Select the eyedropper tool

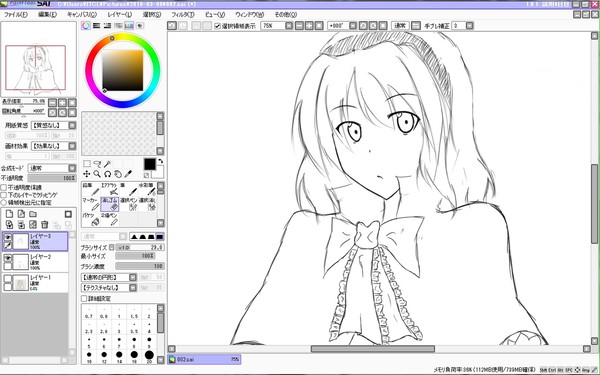pyautogui.click(x=128, y=174)
